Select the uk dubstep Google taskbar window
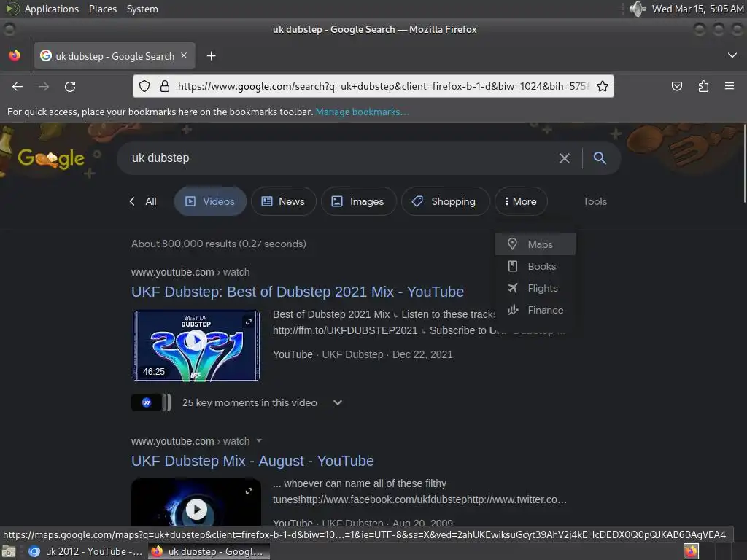The height and width of the screenshot is (560, 747). coord(209,551)
